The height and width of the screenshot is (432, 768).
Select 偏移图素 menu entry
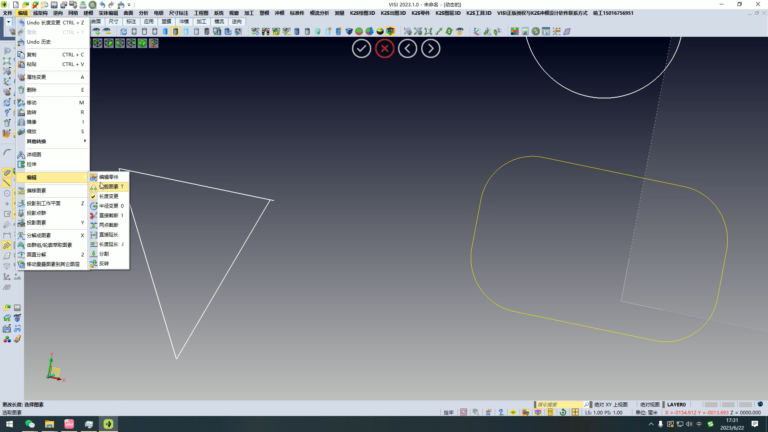(52, 191)
